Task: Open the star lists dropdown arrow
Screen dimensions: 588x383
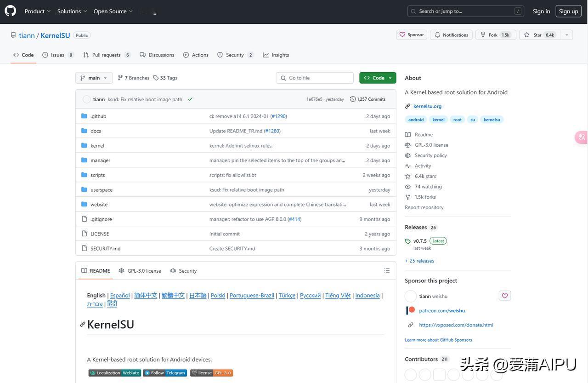Action: click(566, 35)
